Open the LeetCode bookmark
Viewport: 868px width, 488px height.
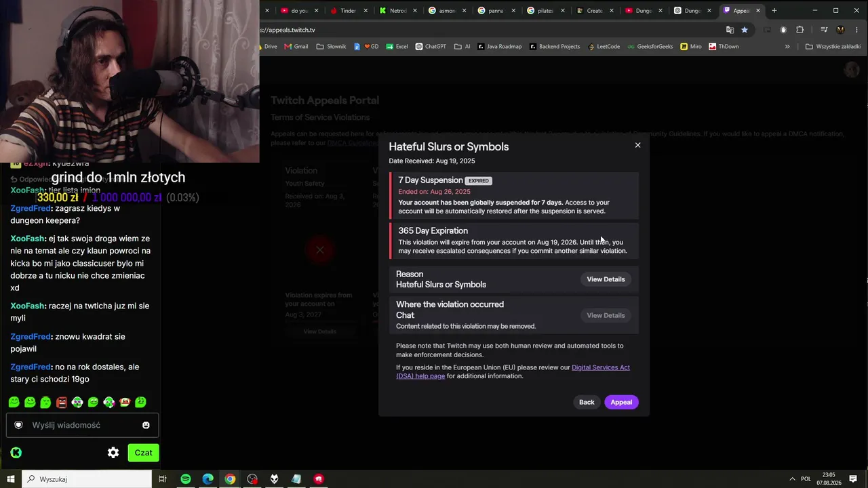click(x=604, y=47)
